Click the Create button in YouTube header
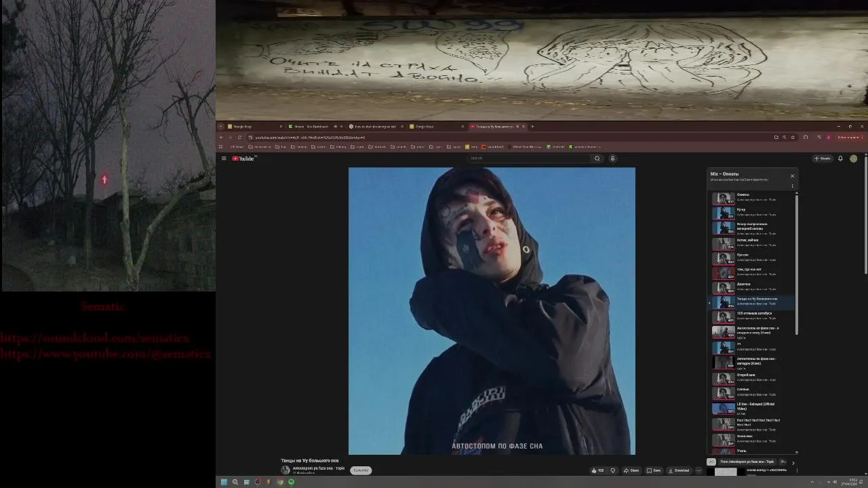 coord(823,159)
